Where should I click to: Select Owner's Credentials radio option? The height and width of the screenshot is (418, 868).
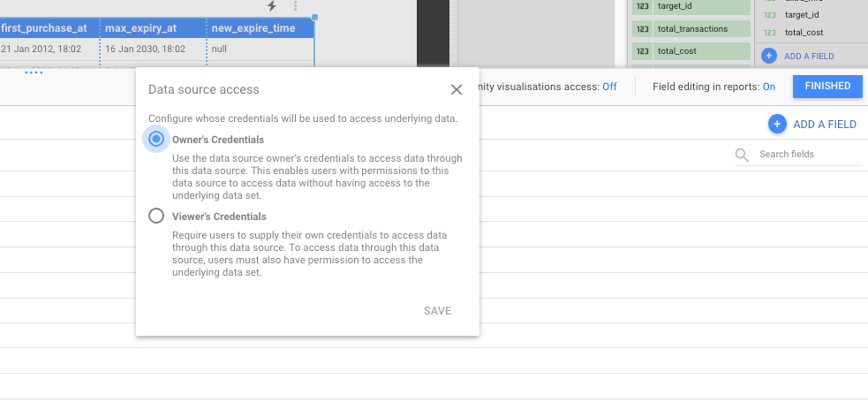[156, 139]
